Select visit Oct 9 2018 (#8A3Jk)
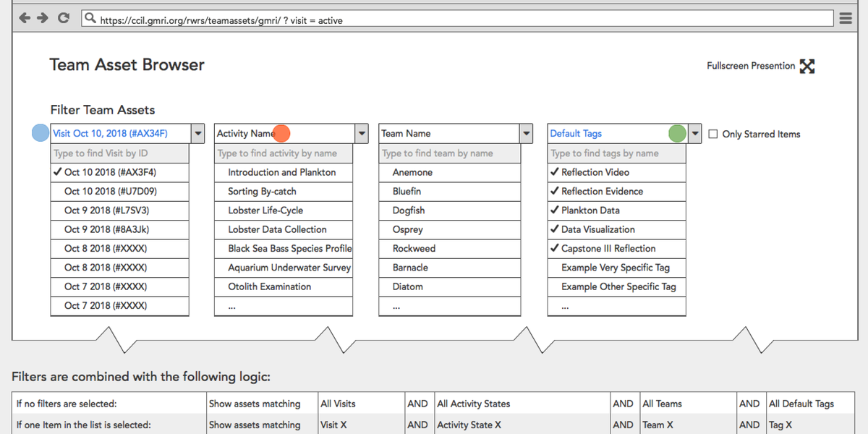 (119, 229)
